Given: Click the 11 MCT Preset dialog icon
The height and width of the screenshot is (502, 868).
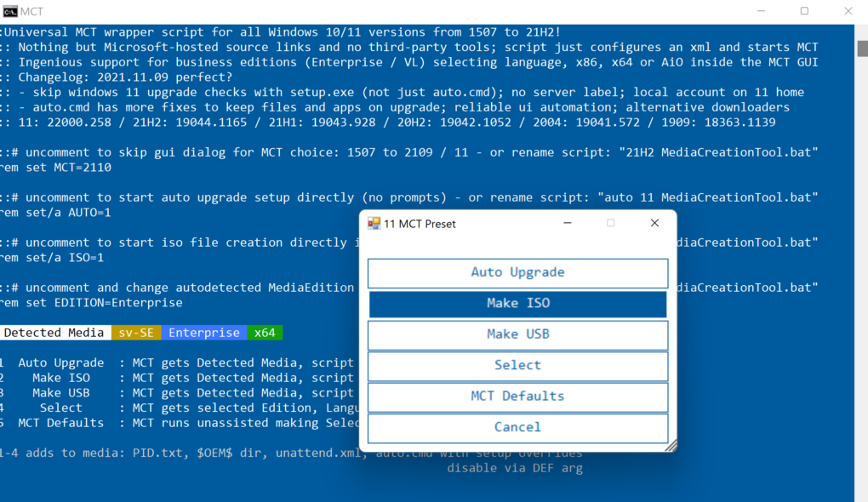Looking at the screenshot, I should [x=374, y=224].
